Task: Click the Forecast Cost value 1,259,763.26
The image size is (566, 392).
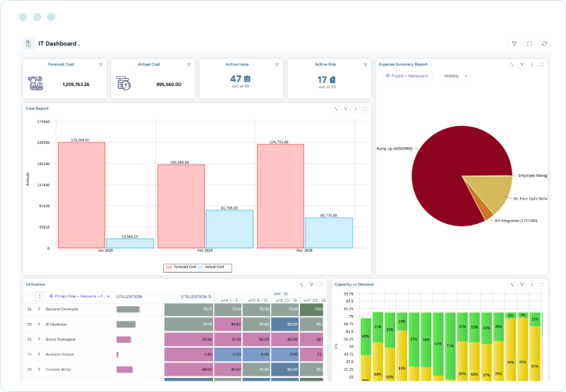Action: (76, 85)
